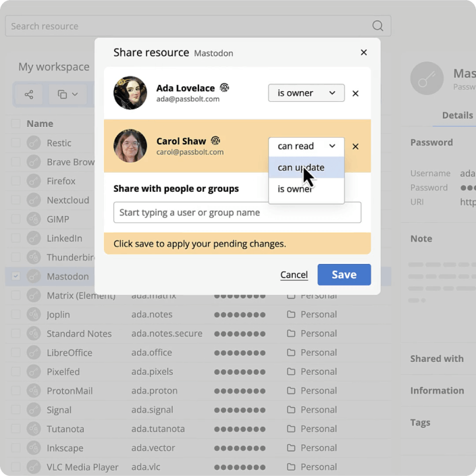Image resolution: width=476 pixels, height=476 pixels.
Task: Click the copy icon in workspace toolbar
Action: pyautogui.click(x=62, y=95)
